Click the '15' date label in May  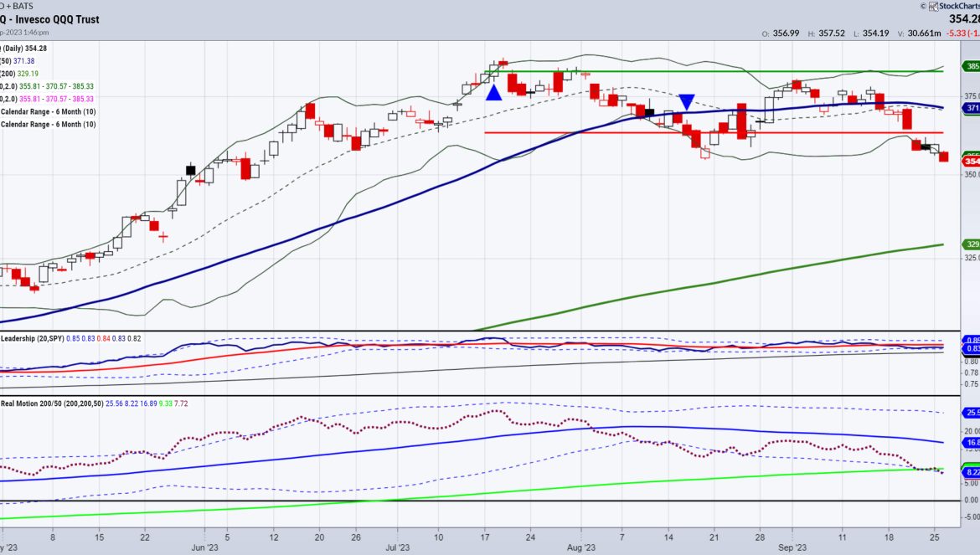[100, 537]
